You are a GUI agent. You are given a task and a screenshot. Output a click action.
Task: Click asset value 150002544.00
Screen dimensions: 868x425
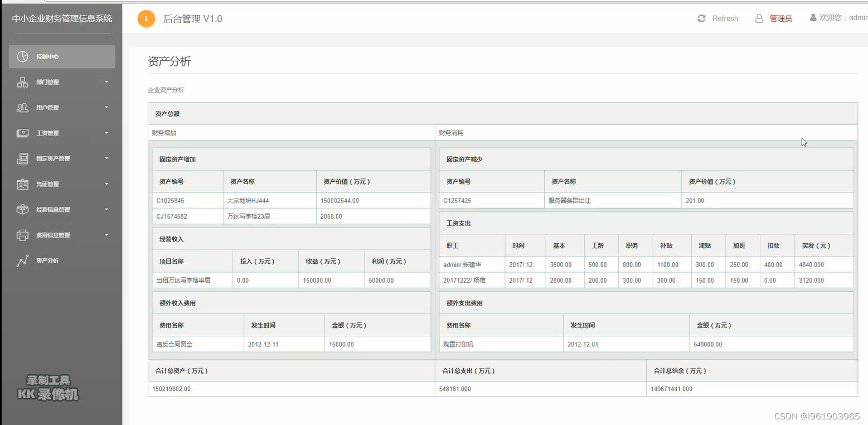(x=340, y=201)
